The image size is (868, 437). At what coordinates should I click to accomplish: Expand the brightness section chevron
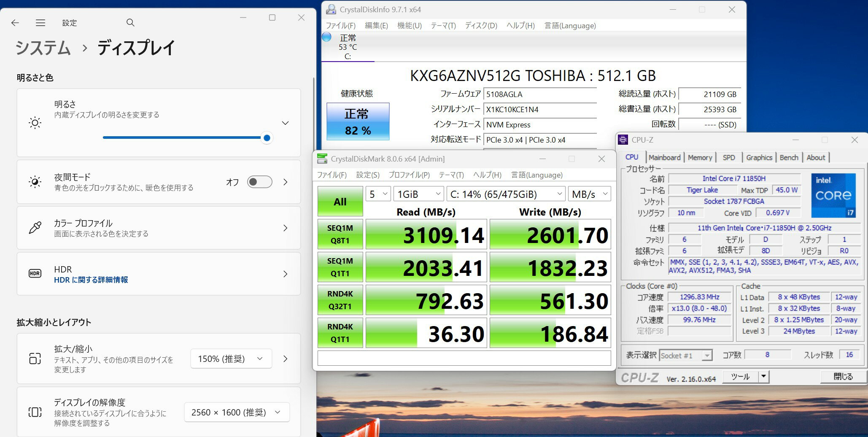(x=286, y=123)
